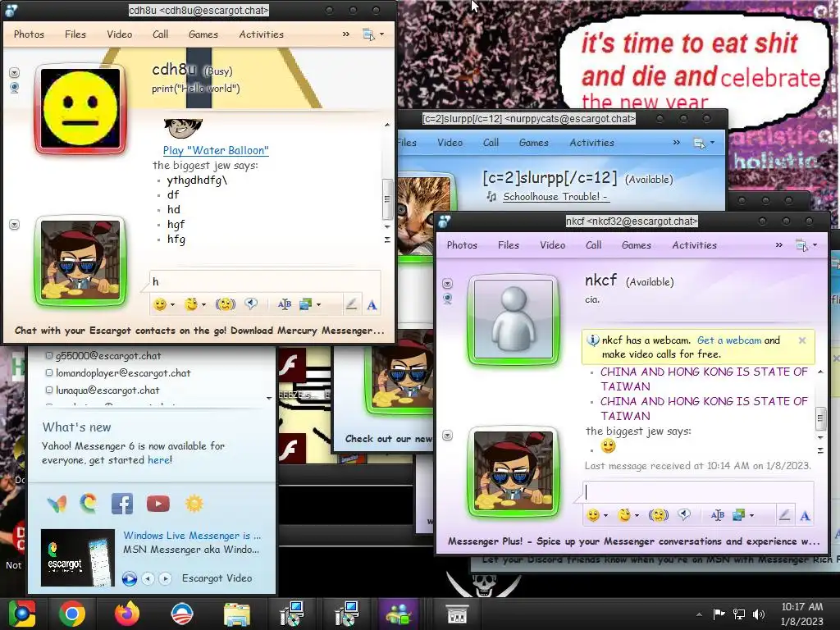
Task: Click handwriting pen icon in nkcf chat
Action: pyautogui.click(x=783, y=515)
